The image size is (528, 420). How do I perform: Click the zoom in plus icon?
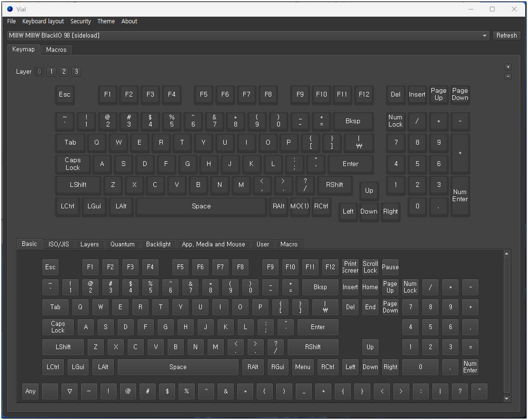pos(508,67)
